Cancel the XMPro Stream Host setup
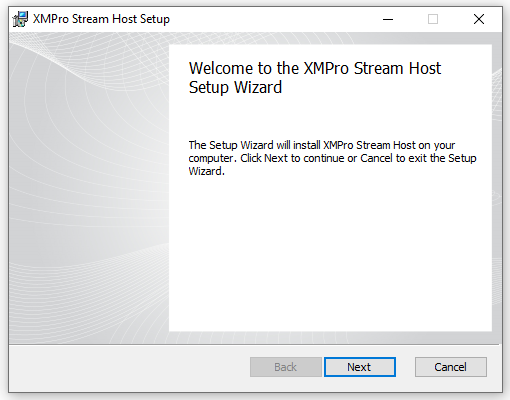 pyautogui.click(x=451, y=367)
